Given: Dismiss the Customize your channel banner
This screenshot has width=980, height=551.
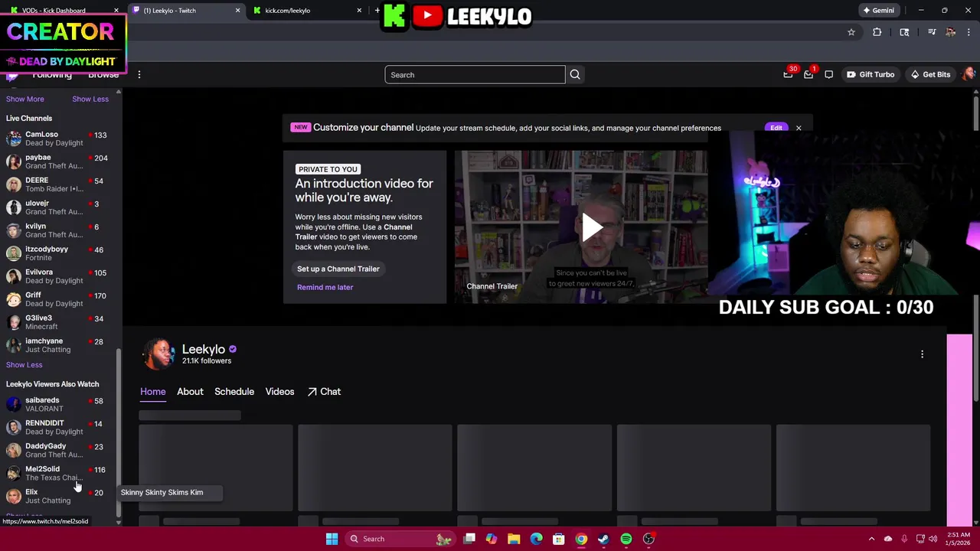Looking at the screenshot, I should [x=799, y=128].
